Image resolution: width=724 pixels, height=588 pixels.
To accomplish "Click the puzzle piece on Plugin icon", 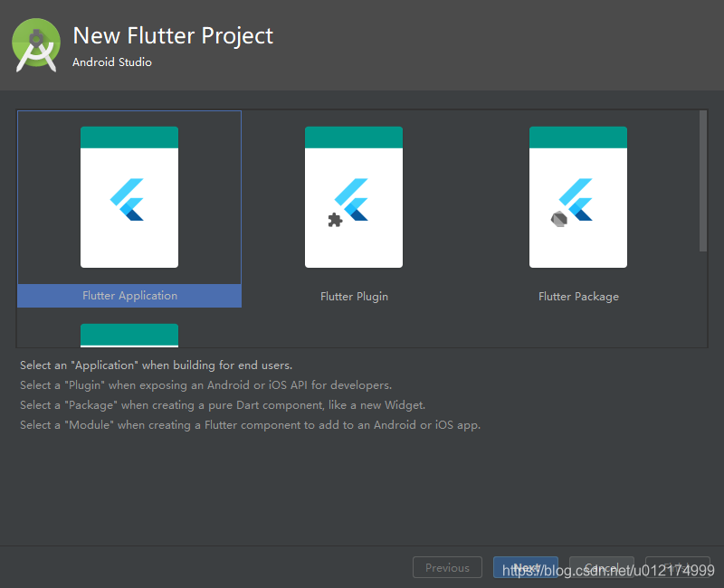I will coord(335,220).
